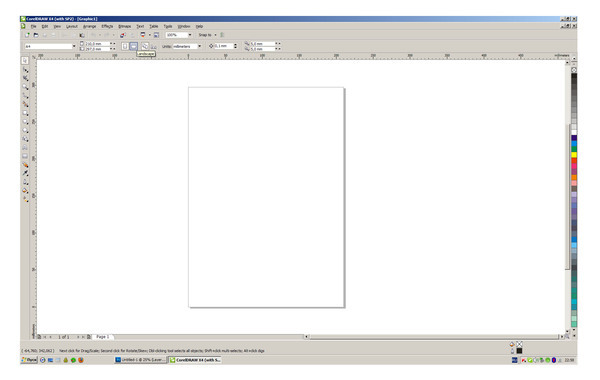The width and height of the screenshot is (600, 380).
Task: Select the Ellipse tool
Action: (25, 122)
